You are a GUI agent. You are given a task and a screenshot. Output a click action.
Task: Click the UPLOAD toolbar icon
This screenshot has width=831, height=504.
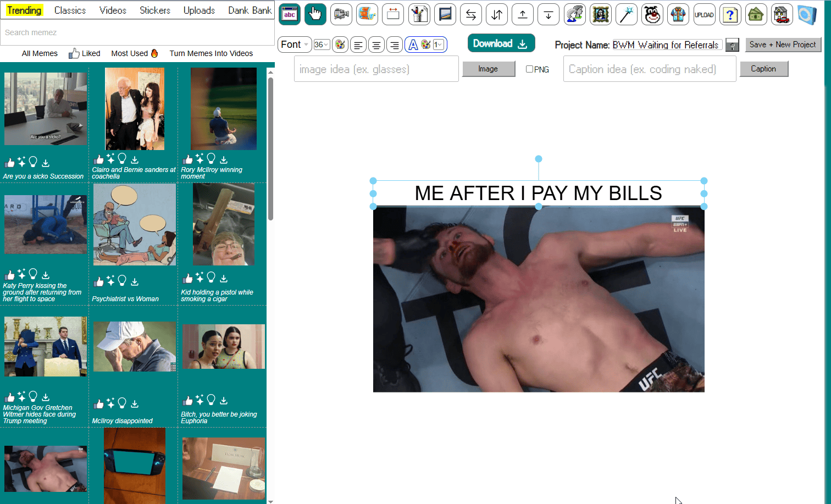point(704,14)
